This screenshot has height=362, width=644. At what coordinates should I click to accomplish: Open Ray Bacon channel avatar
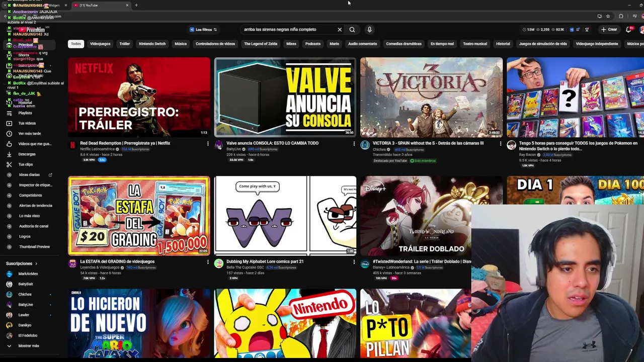click(511, 145)
